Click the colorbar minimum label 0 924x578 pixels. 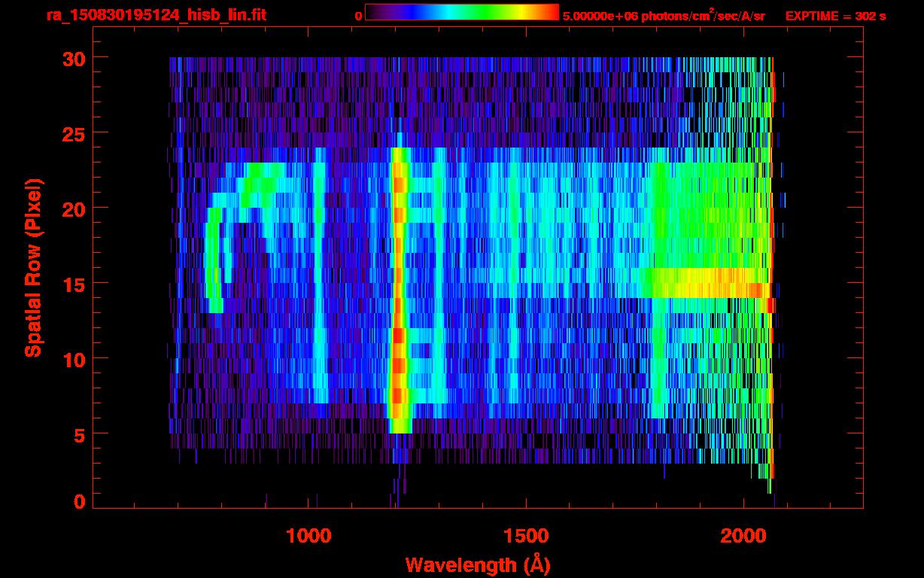[x=358, y=16]
